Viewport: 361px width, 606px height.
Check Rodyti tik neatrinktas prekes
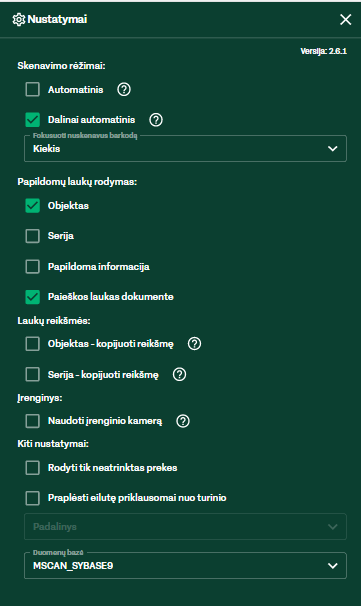(32, 468)
